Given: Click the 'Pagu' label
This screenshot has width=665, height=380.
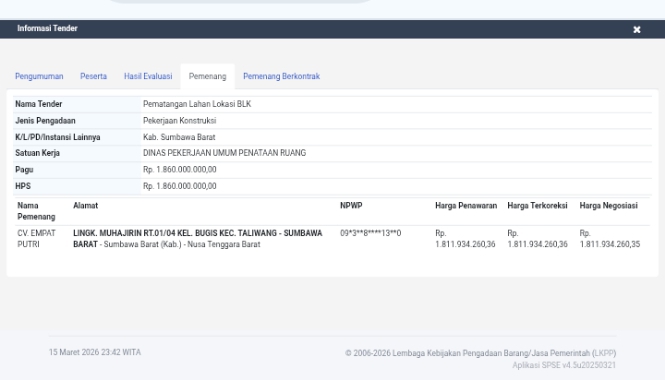Looking at the screenshot, I should tap(24, 169).
